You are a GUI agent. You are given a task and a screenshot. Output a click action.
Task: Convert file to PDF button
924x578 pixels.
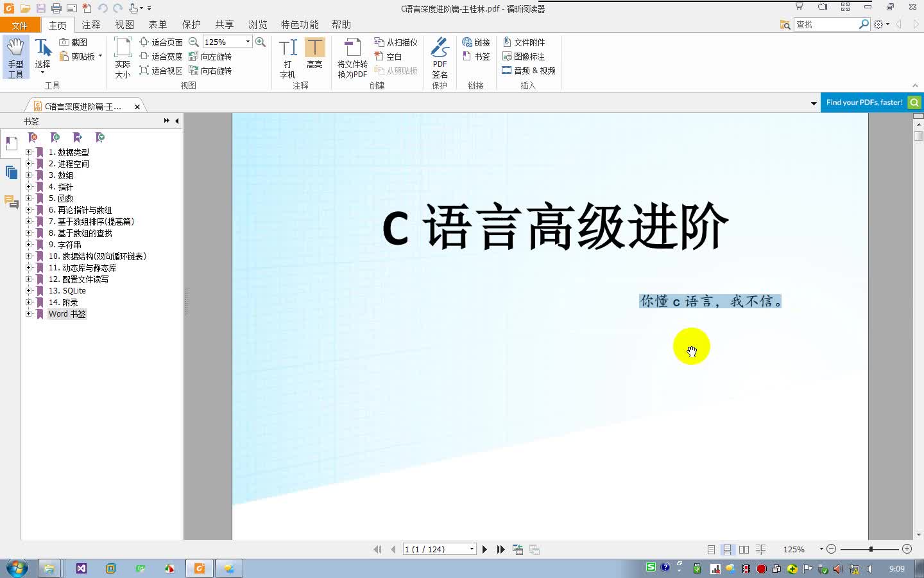tap(352, 57)
